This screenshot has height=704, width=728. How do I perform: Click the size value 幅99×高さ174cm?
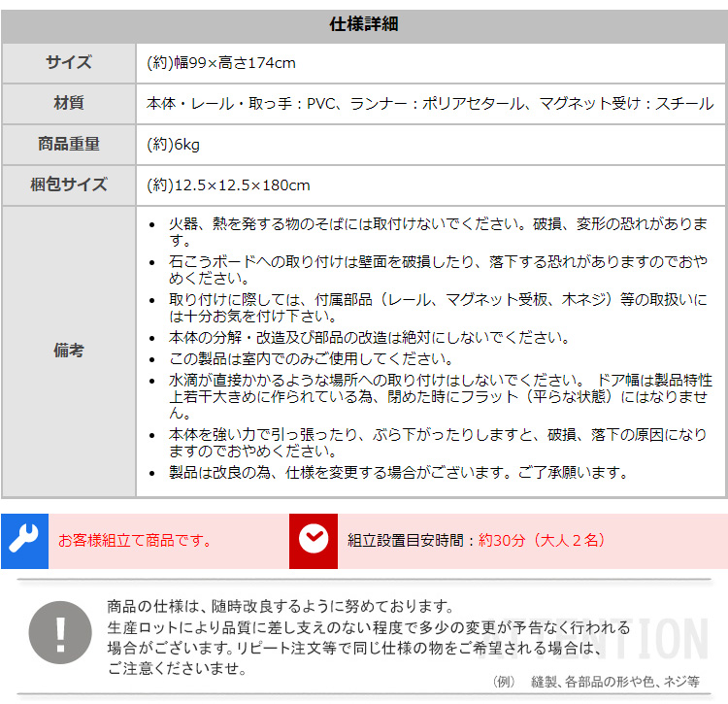tap(220, 63)
